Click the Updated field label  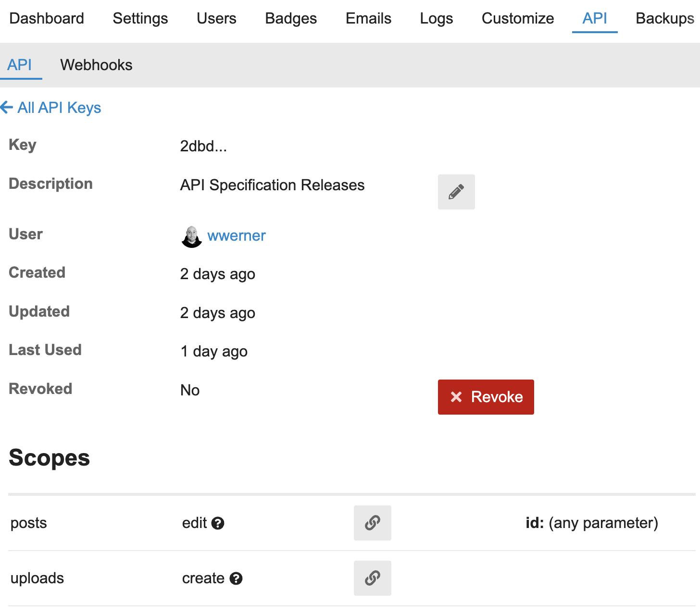point(39,311)
